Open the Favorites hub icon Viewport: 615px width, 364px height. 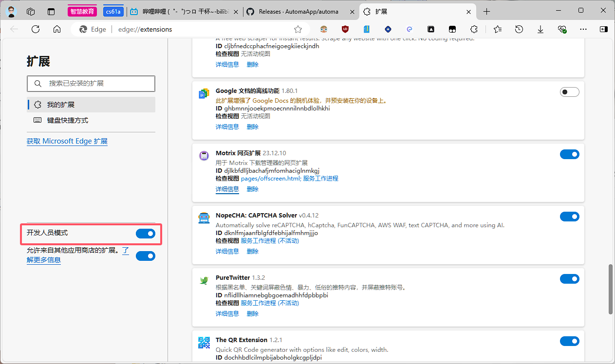click(497, 29)
